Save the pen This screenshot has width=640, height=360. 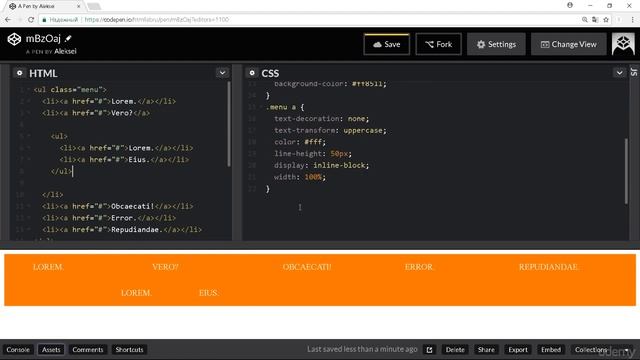(x=387, y=44)
